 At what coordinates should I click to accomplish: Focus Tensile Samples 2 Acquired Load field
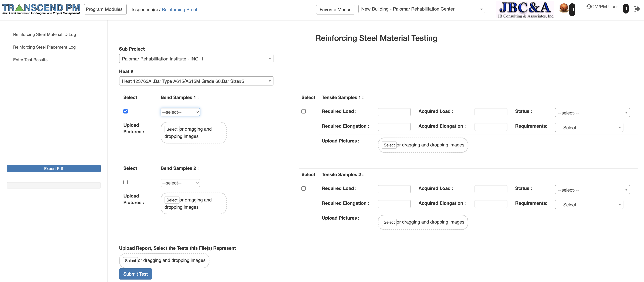tap(491, 189)
